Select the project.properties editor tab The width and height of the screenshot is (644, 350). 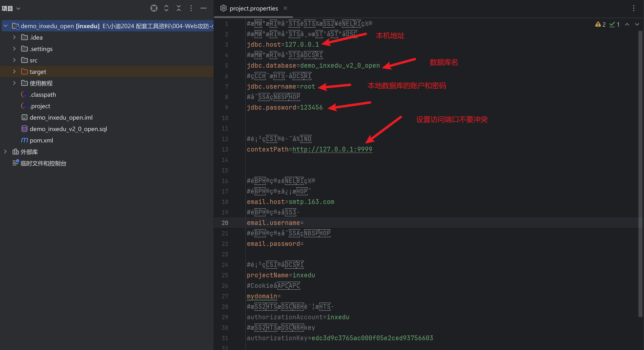coord(253,9)
